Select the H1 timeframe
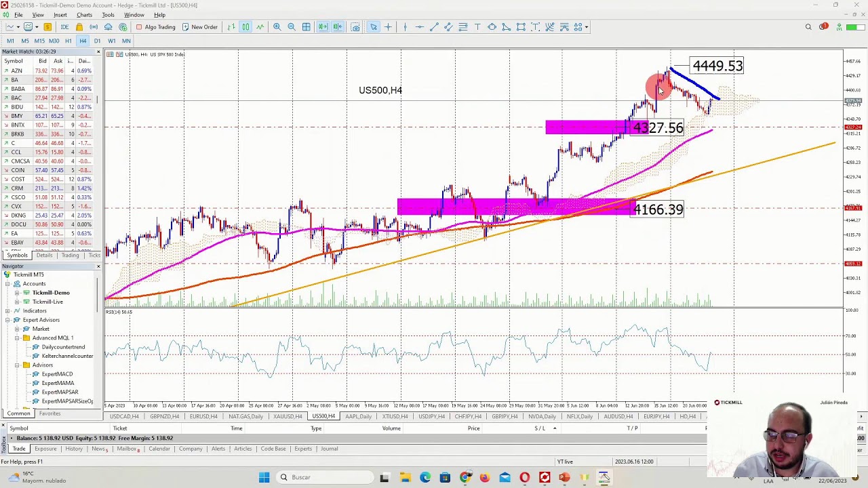This screenshot has height=488, width=868. (68, 41)
